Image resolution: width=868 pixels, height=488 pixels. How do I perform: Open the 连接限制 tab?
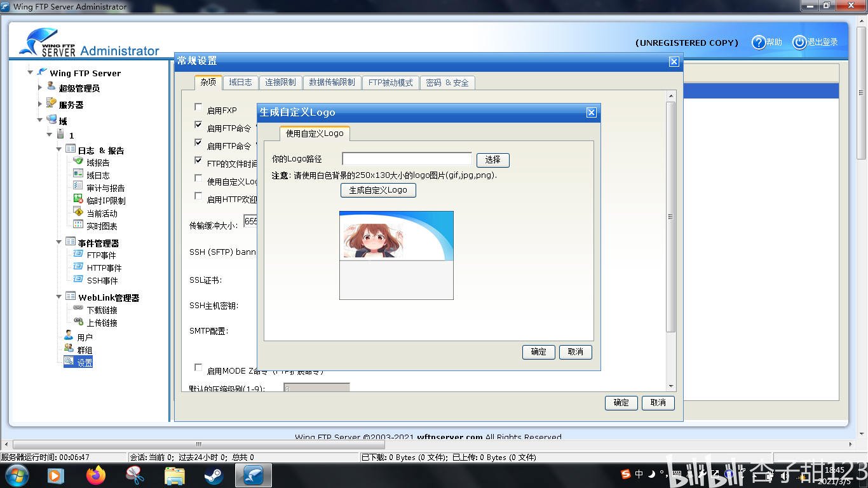281,83
